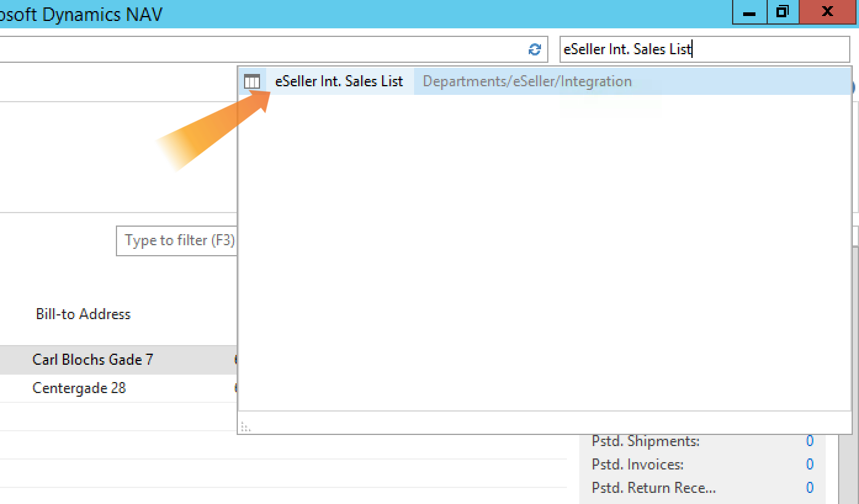Screen dimensions: 859x504
Task: Minimize the Dynamics NAV window
Action: 749,12
